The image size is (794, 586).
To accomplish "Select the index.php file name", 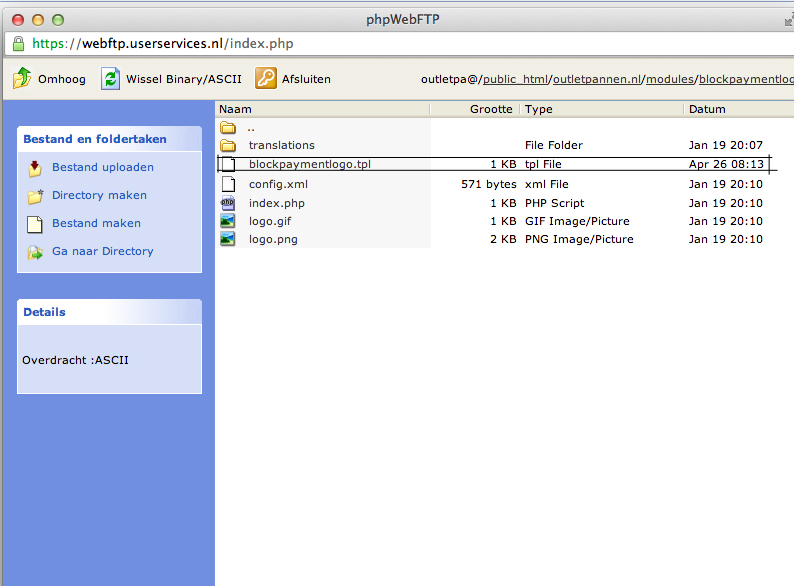I will [276, 203].
